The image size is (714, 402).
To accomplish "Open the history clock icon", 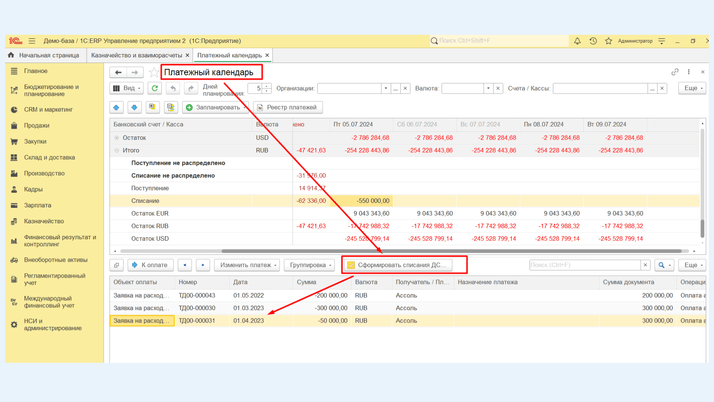I will point(593,41).
